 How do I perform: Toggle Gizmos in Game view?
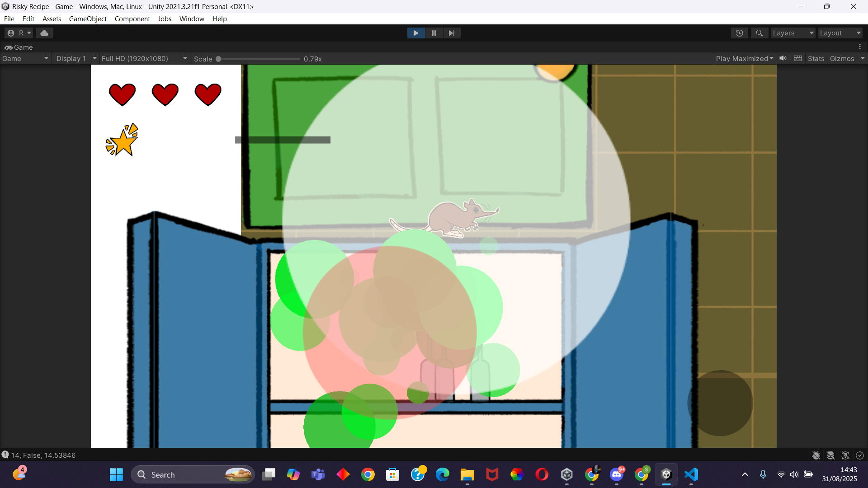842,59
